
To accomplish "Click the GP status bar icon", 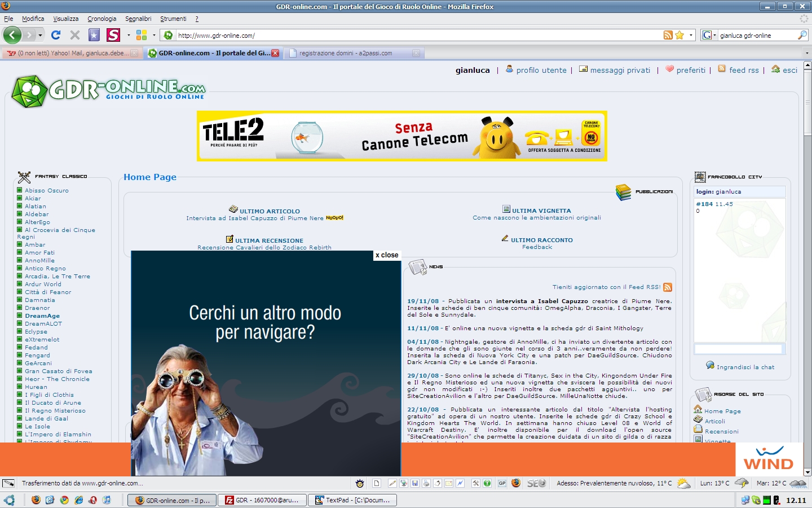I will [x=502, y=483].
